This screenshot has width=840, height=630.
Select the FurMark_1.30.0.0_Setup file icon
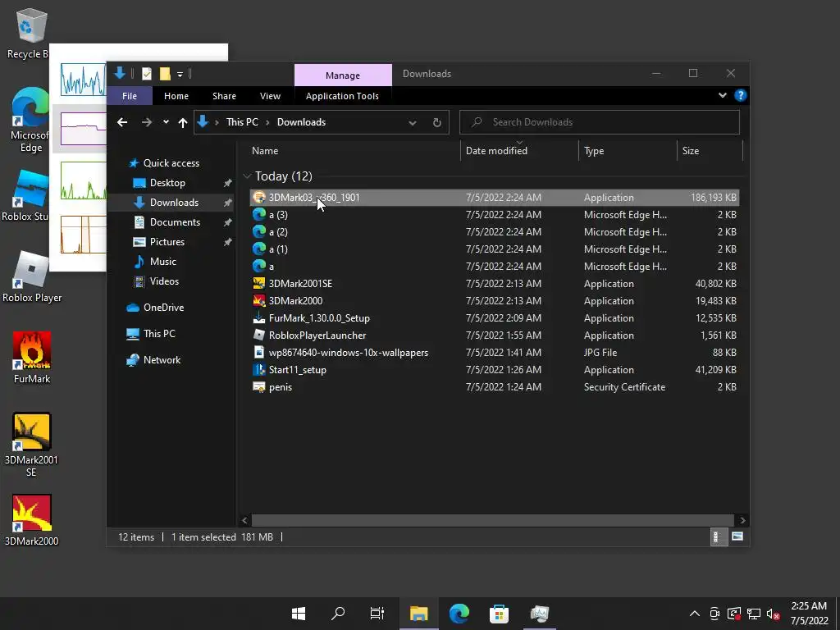pos(259,318)
